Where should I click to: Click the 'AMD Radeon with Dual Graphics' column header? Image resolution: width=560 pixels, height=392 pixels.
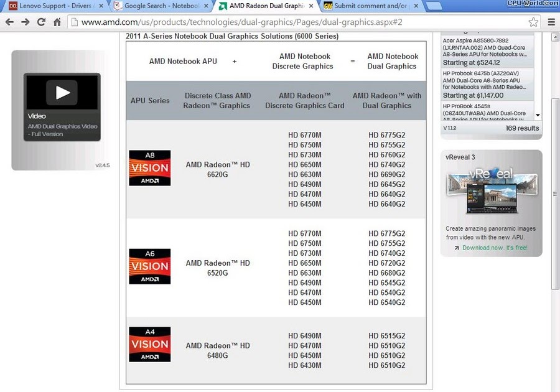(387, 101)
